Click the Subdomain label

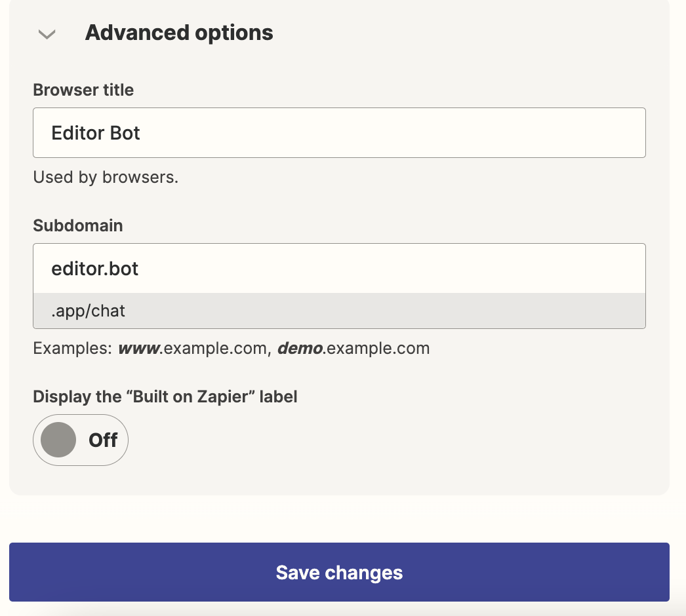coord(78,225)
